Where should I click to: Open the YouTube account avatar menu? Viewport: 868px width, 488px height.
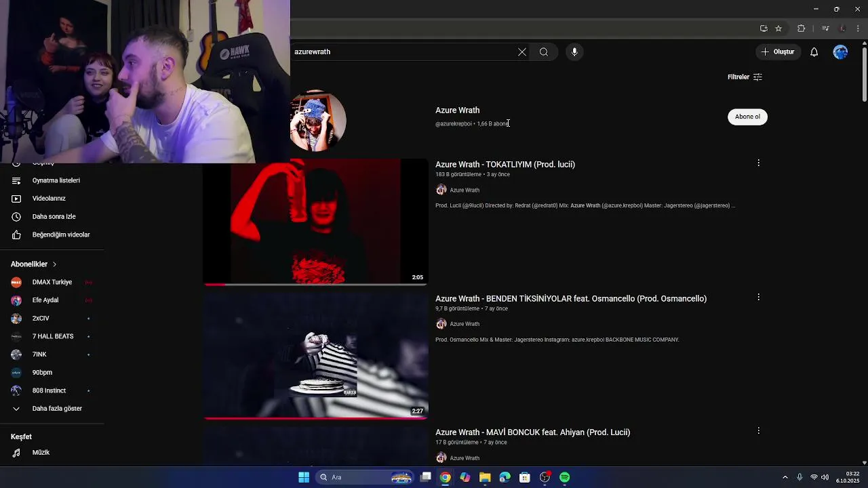point(841,52)
